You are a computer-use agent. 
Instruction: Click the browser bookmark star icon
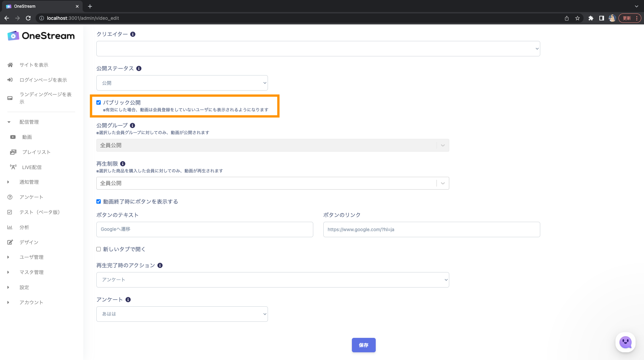pos(578,18)
